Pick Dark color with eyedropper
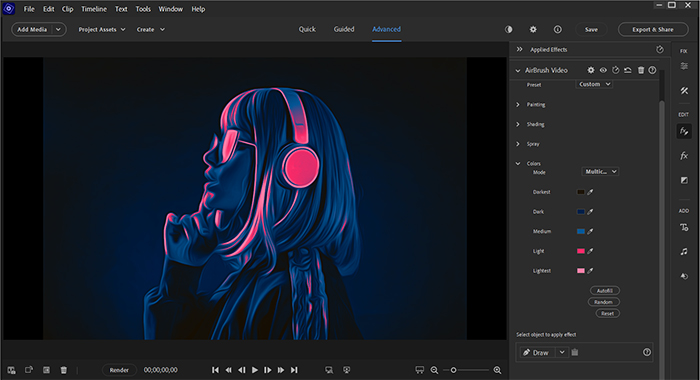Image resolution: width=700 pixels, height=380 pixels. [x=590, y=212]
